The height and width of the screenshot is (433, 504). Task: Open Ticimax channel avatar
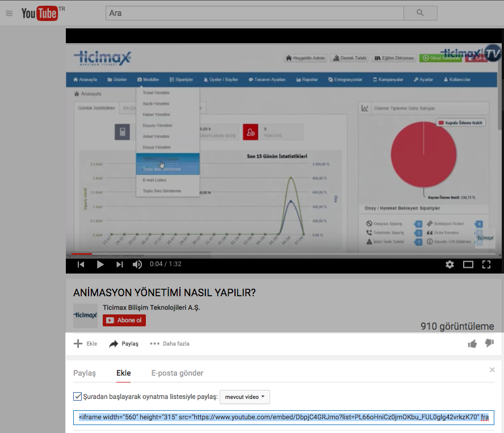coord(85,316)
